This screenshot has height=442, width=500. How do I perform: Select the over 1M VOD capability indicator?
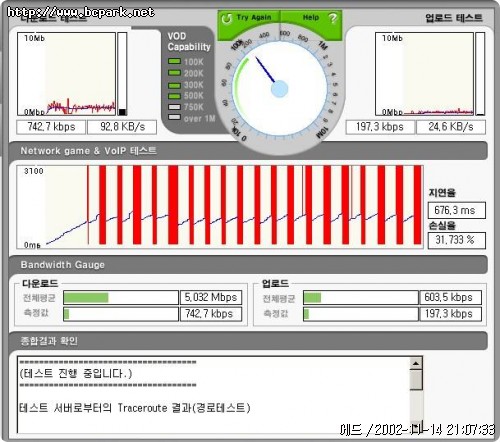click(174, 117)
